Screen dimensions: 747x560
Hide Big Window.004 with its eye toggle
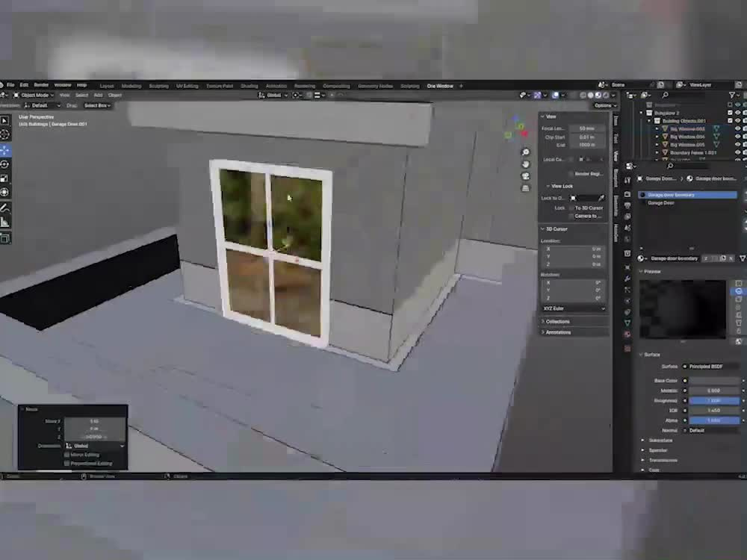click(737, 137)
